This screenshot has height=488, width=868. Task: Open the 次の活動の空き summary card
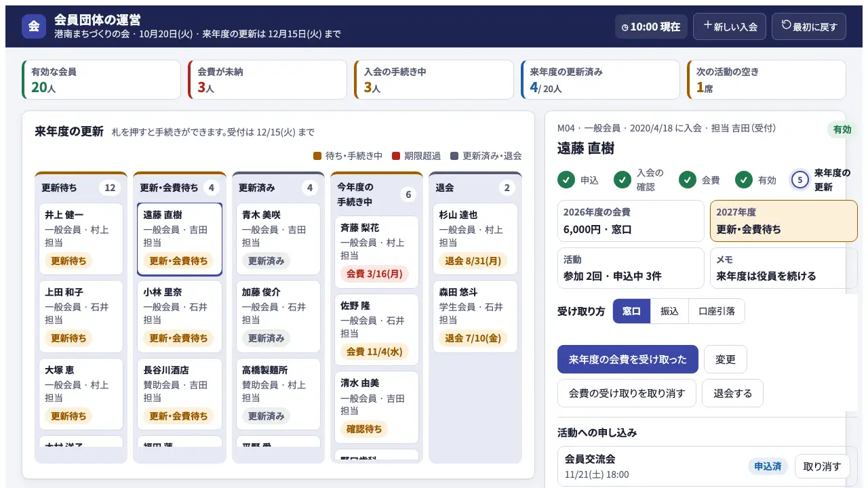tap(766, 80)
